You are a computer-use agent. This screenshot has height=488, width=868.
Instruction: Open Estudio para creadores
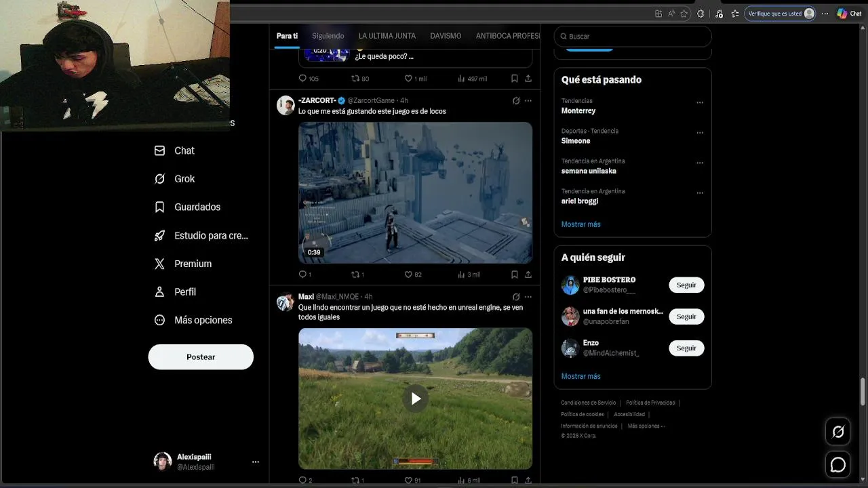201,235
